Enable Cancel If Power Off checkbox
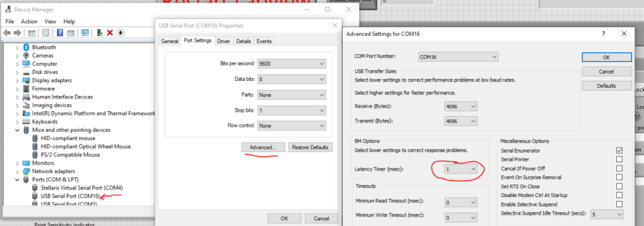 (x=619, y=168)
